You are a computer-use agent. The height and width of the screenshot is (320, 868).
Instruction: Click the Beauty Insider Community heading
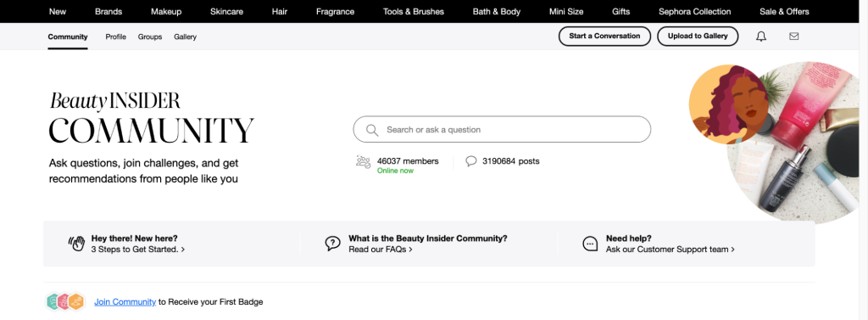tap(151, 118)
